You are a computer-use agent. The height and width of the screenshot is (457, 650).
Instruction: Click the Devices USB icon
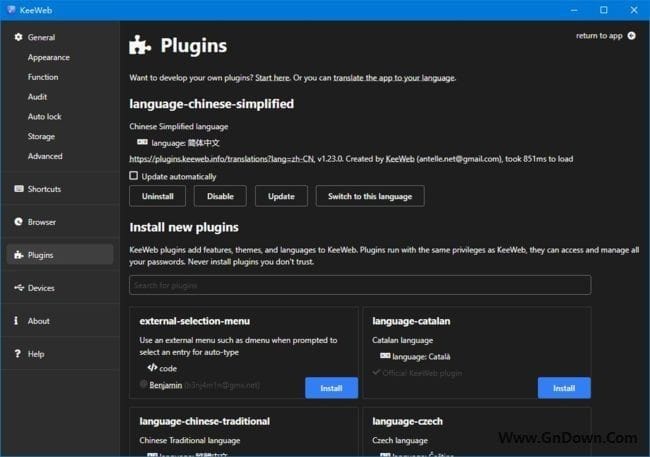pos(19,287)
